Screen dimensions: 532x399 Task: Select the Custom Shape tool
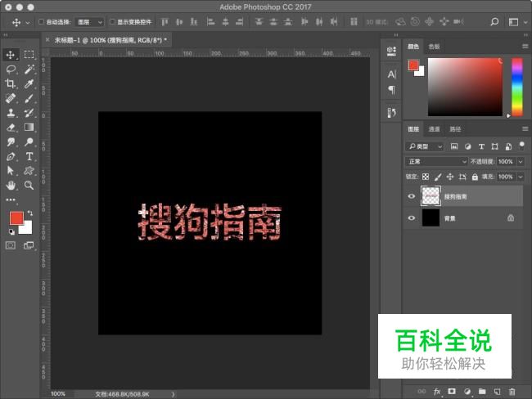tap(29, 171)
